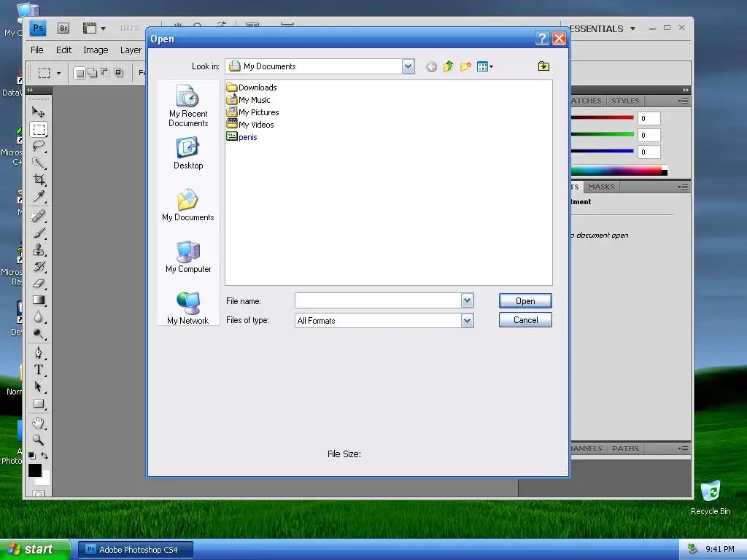Image resolution: width=747 pixels, height=560 pixels.
Task: Click the color spectrum ramp bar
Action: point(619,171)
